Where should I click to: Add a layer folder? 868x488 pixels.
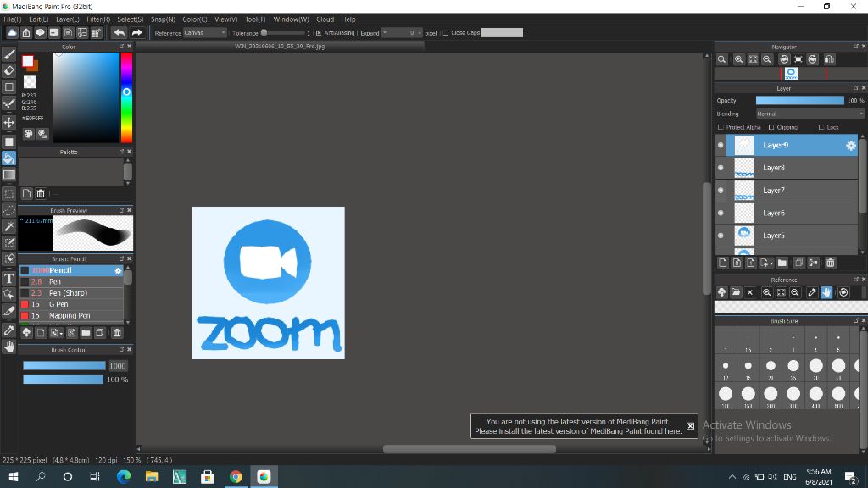coord(782,263)
